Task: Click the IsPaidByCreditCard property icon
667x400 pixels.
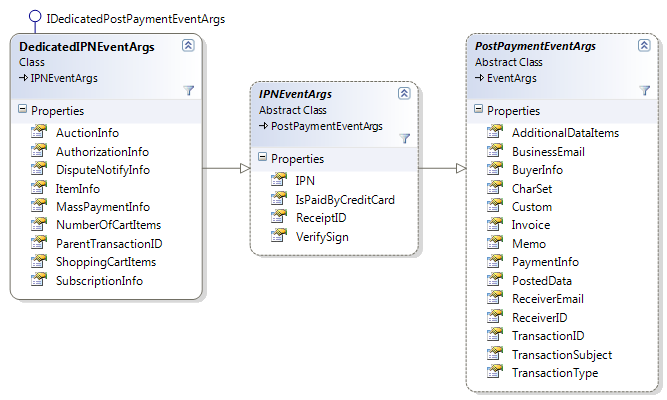Action: 279,199
